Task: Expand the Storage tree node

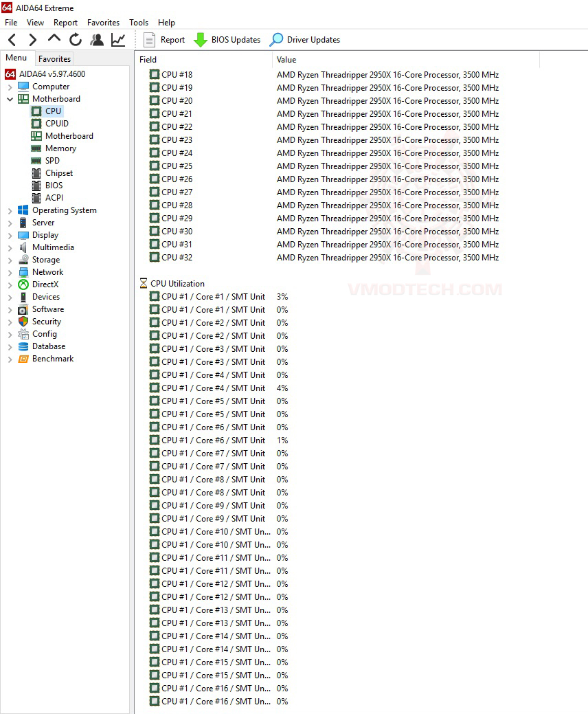Action: pyautogui.click(x=10, y=260)
